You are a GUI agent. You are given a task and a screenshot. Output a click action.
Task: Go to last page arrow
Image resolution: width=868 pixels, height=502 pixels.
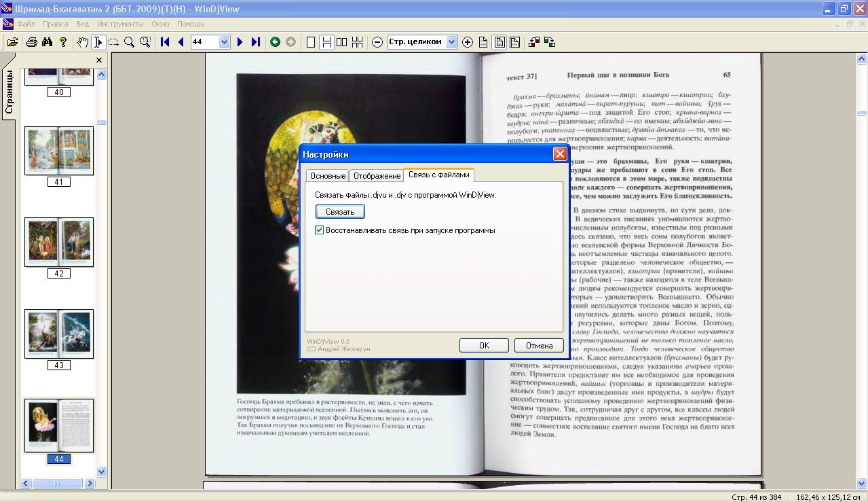tap(255, 42)
